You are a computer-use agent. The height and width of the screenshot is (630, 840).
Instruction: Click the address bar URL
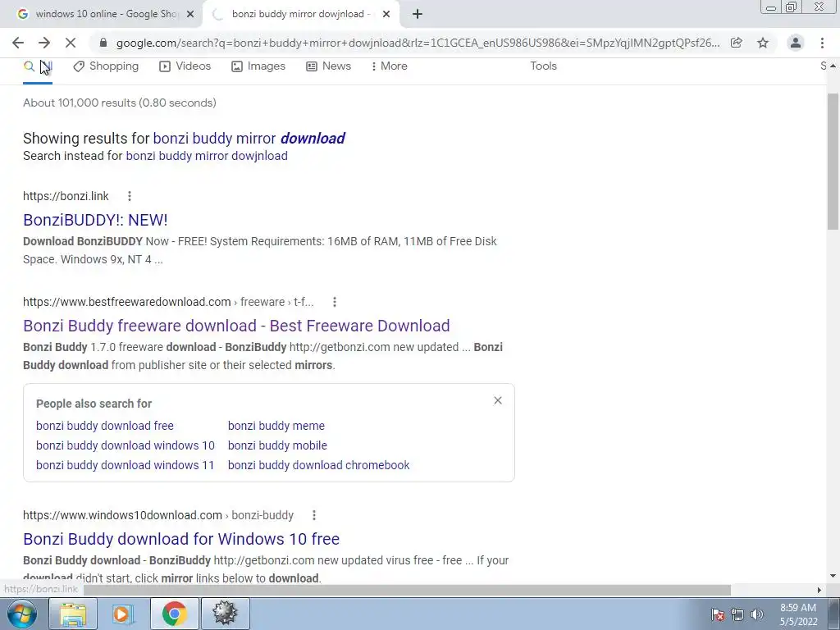point(418,43)
